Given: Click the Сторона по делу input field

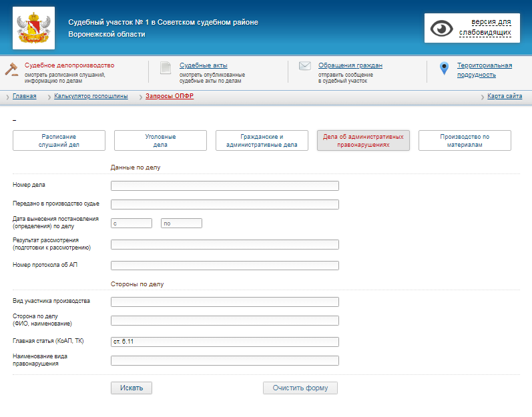Looking at the screenshot, I should coord(224,320).
